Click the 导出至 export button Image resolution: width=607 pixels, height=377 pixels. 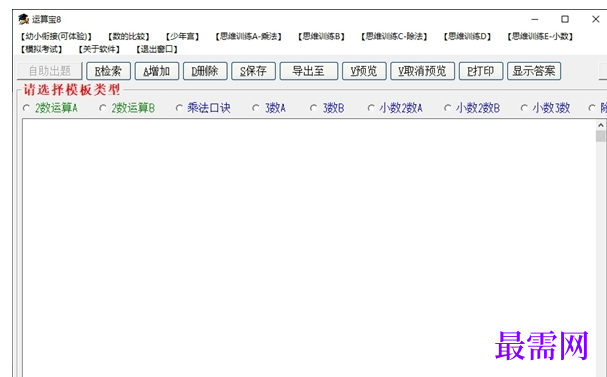(309, 71)
